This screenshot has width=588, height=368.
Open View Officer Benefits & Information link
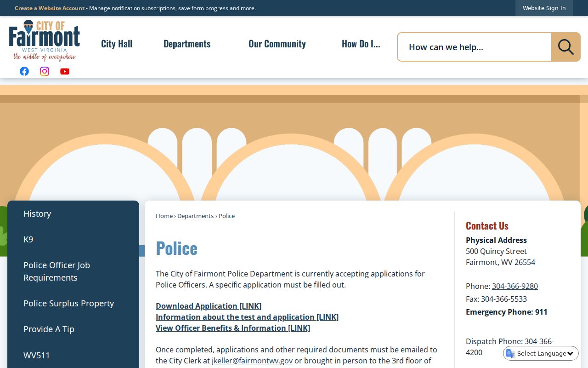[233, 328]
